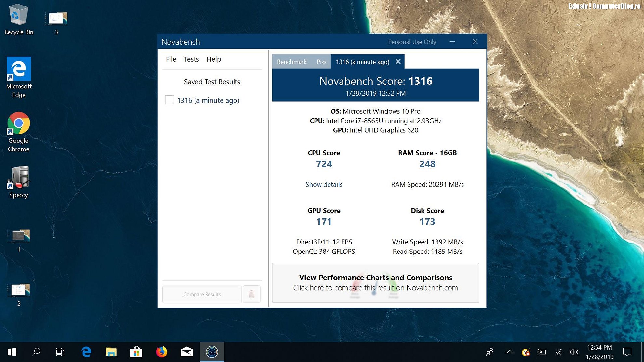Launch Firefox from the taskbar
Image resolution: width=644 pixels, height=362 pixels.
click(x=161, y=352)
